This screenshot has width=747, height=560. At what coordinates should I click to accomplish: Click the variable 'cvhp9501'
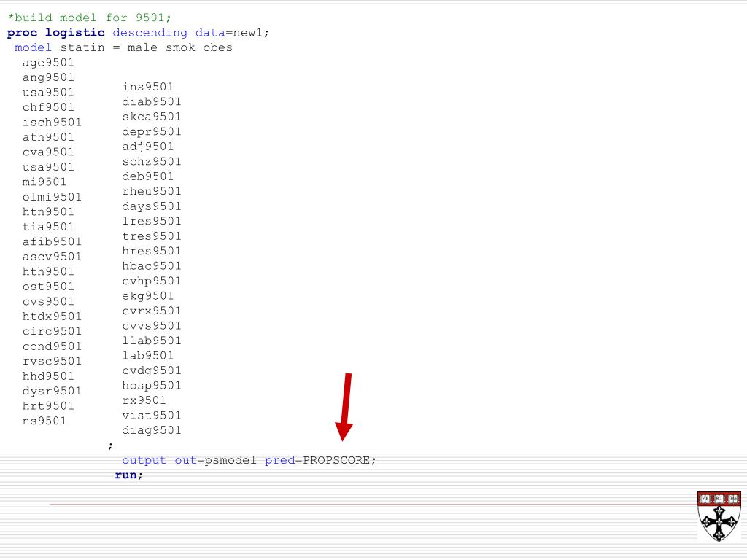(152, 281)
